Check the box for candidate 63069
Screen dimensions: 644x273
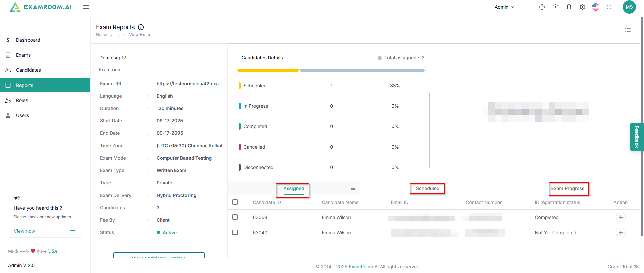click(x=235, y=217)
